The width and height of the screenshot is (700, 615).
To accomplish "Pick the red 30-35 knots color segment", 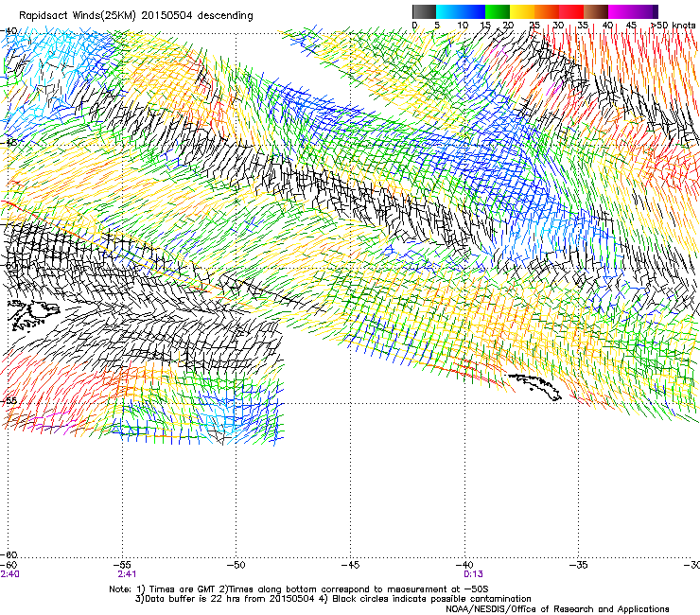I will [571, 11].
